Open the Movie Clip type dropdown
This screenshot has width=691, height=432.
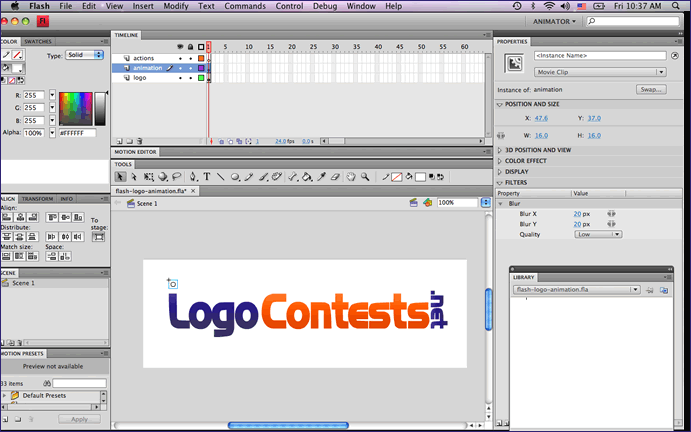click(x=600, y=72)
